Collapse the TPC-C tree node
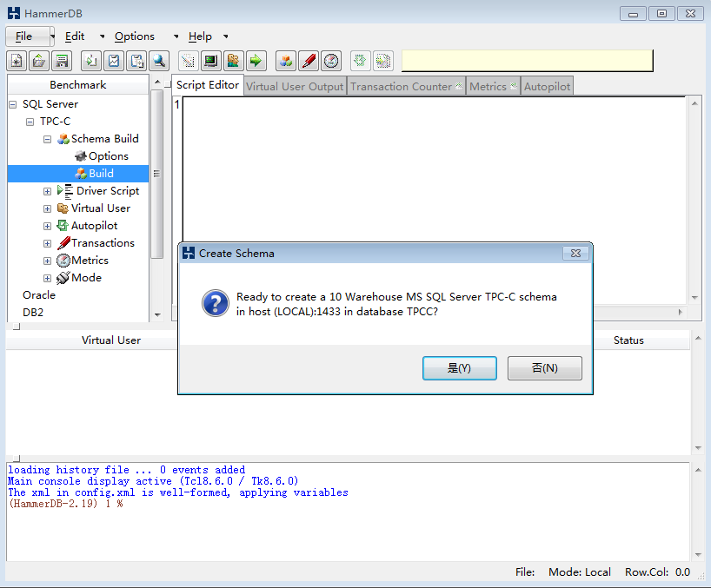The image size is (711, 588). coord(30,122)
